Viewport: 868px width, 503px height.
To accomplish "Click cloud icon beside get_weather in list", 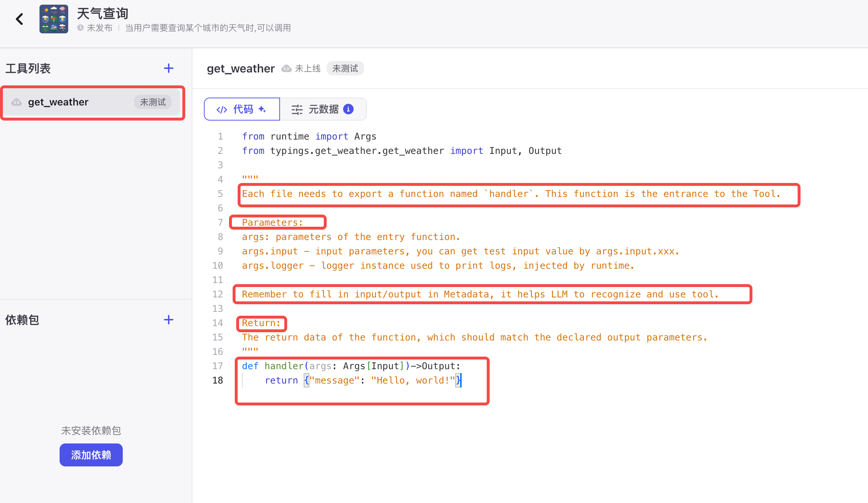I will [x=17, y=102].
